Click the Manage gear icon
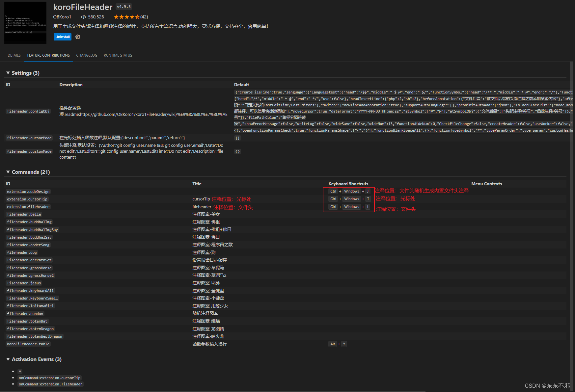This screenshot has width=575, height=392. tap(78, 37)
